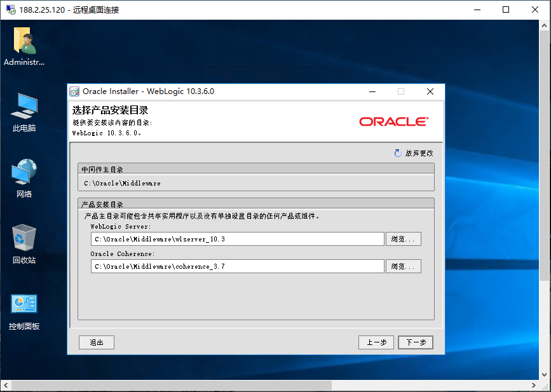Click the scroll right arrow at bottom
The image size is (551, 392).
point(534,385)
